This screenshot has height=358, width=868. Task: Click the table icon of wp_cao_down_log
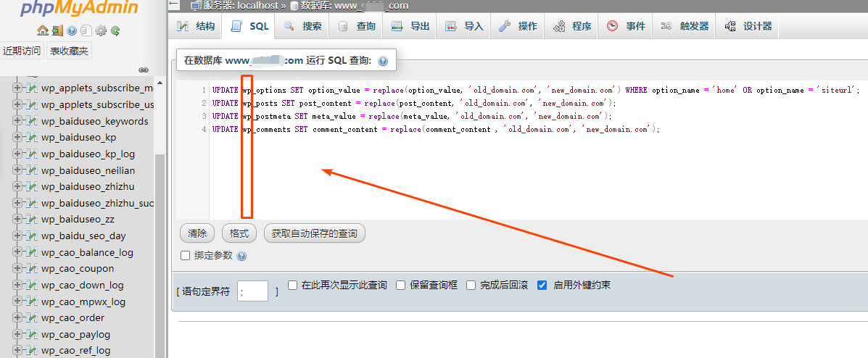32,285
